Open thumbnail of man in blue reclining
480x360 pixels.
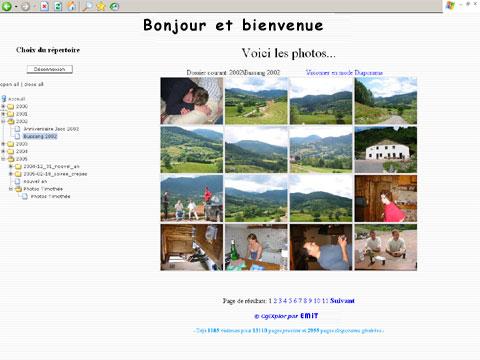click(x=321, y=247)
